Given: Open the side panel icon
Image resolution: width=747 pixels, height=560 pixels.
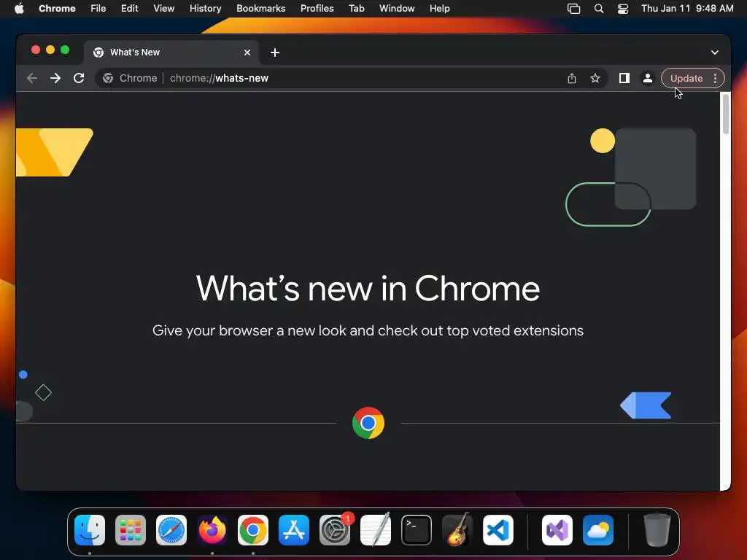Looking at the screenshot, I should point(624,78).
